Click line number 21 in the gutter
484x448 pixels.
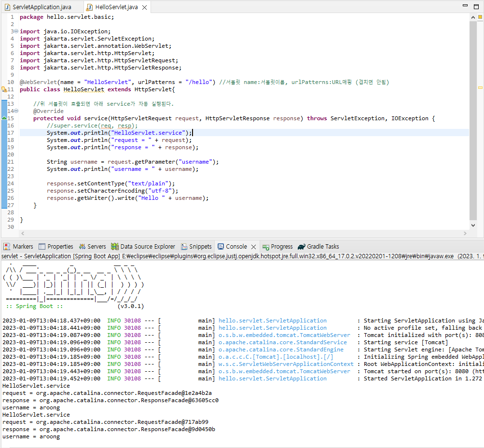tap(11, 162)
